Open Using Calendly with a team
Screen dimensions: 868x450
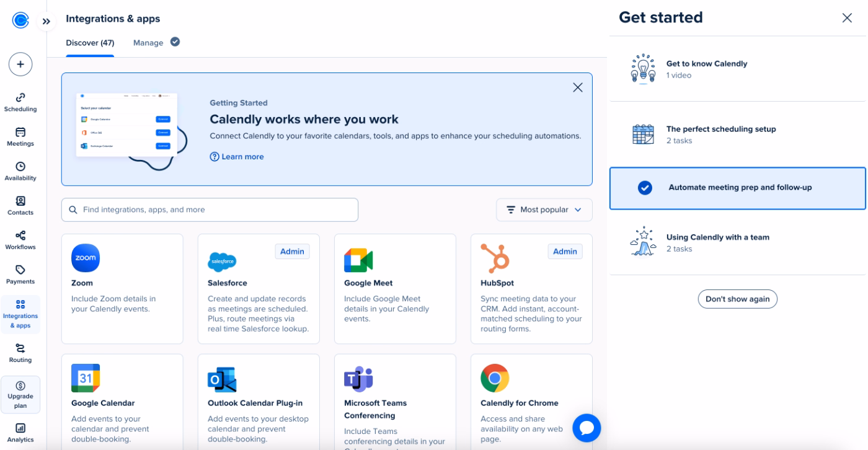737,242
